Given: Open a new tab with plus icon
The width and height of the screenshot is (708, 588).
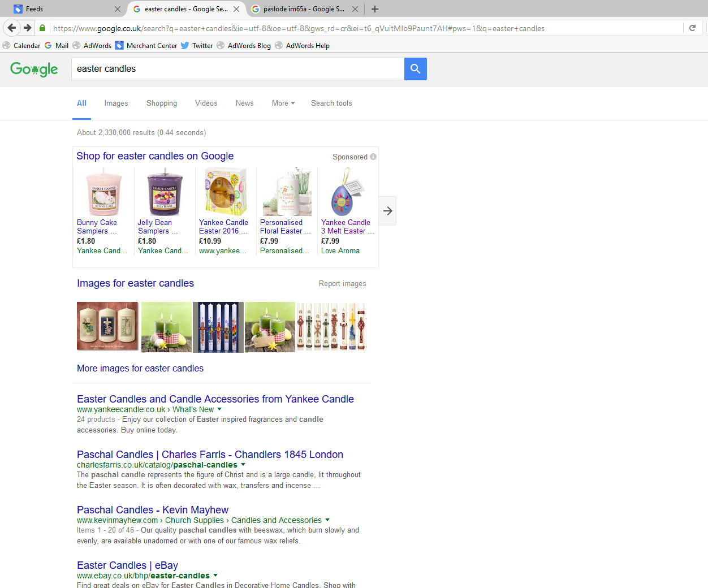Looking at the screenshot, I should 374,9.
